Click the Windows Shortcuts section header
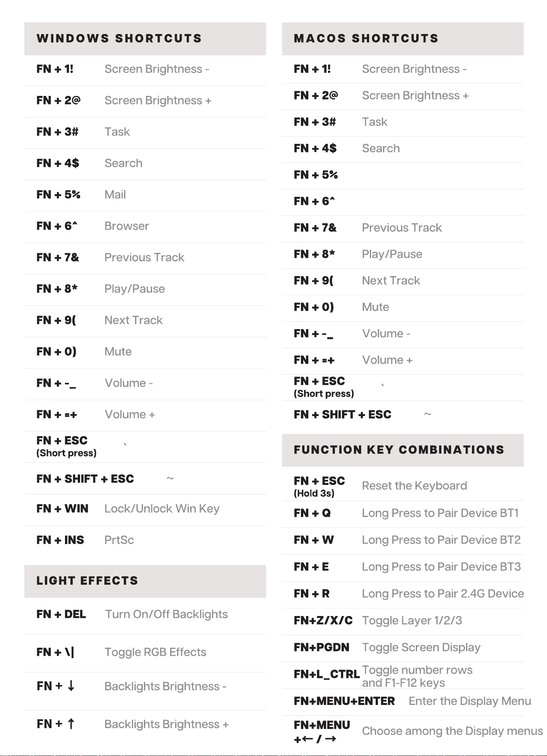Viewport: 547px width, 756px height. pos(119,39)
